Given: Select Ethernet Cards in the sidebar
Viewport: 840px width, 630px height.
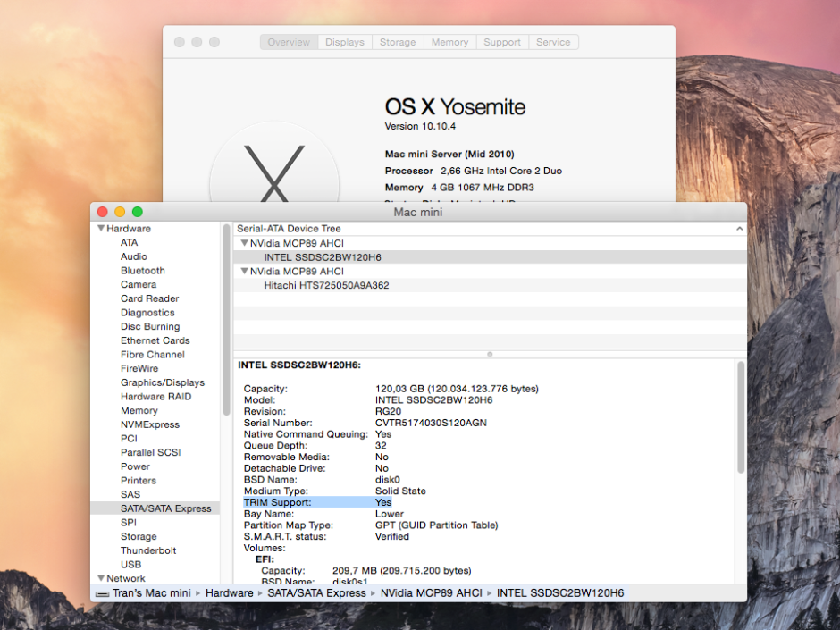Looking at the screenshot, I should point(155,340).
